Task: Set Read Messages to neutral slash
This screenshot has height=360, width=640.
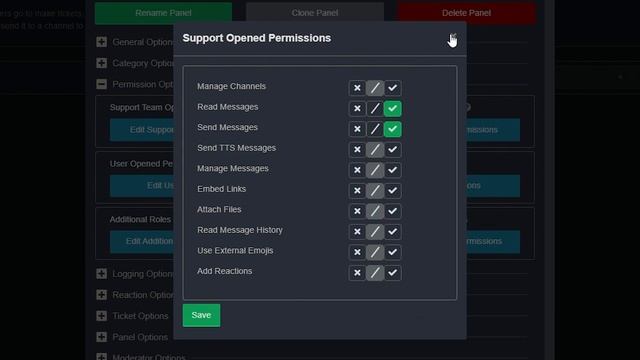Action: pos(375,109)
